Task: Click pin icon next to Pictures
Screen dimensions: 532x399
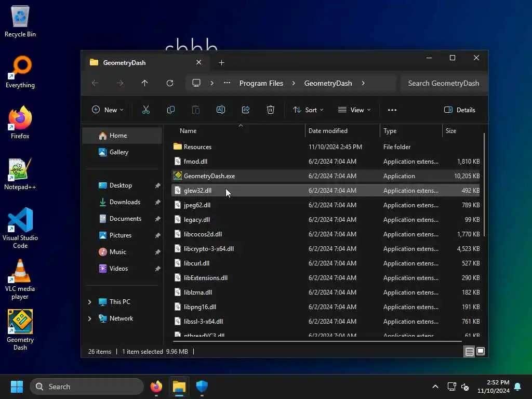Action: pyautogui.click(x=158, y=235)
